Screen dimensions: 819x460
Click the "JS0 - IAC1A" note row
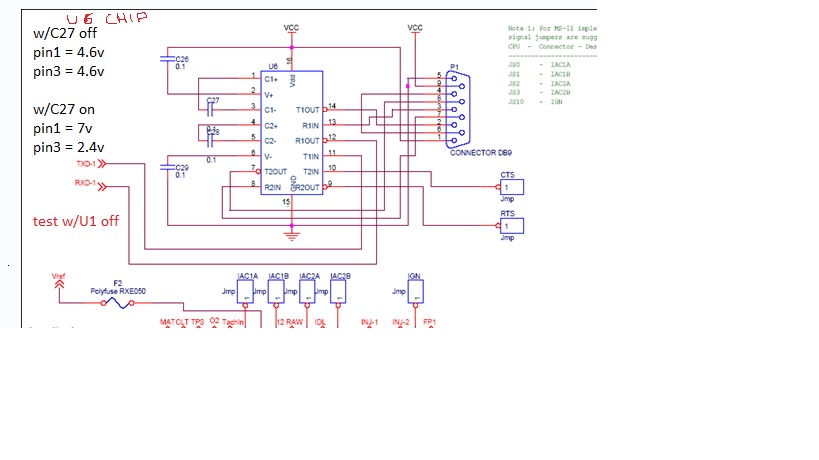point(539,65)
